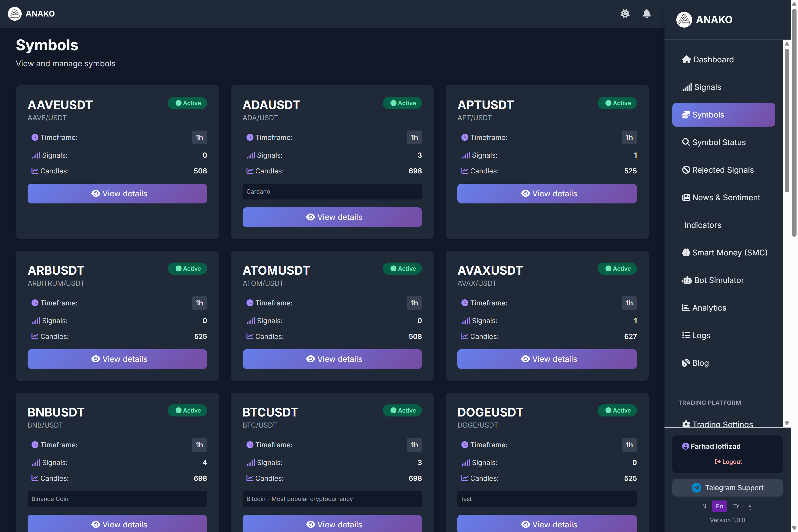
Task: Open News & Sentiment via its newspaper icon
Action: coord(686,197)
